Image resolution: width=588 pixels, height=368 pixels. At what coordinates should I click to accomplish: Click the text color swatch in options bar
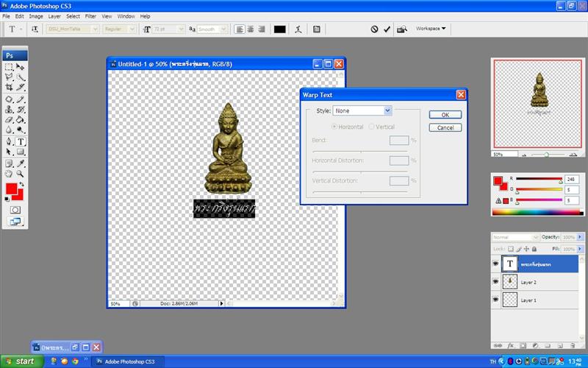click(x=280, y=29)
